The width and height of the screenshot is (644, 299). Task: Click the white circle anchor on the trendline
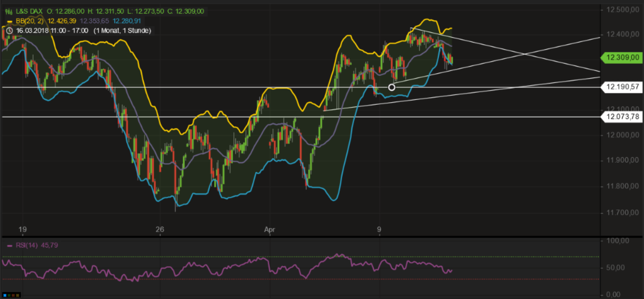pos(391,87)
